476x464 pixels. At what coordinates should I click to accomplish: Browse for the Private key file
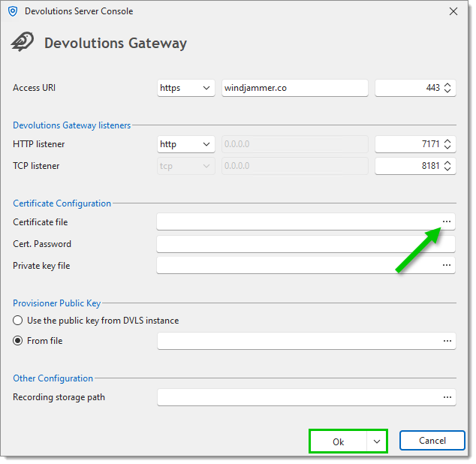[x=447, y=265]
